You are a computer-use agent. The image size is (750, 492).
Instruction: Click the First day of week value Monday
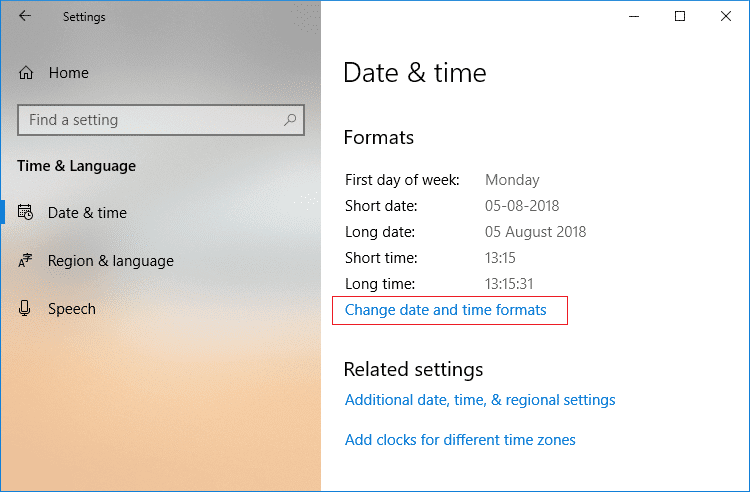(x=512, y=180)
